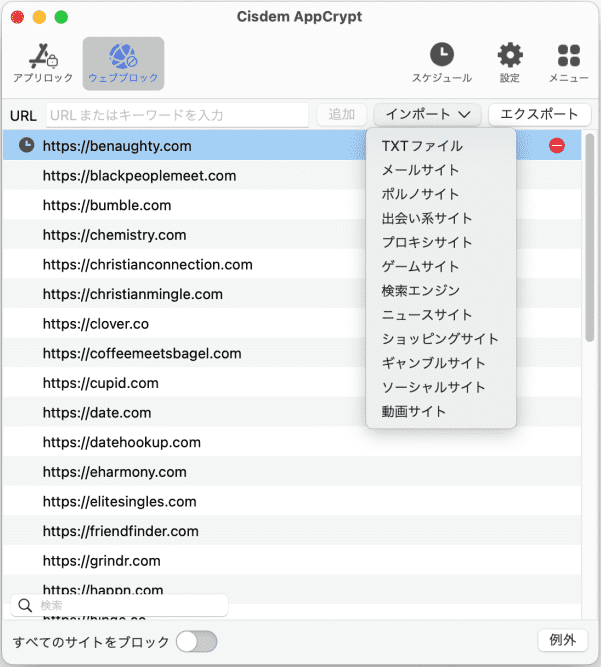The width and height of the screenshot is (601, 667).
Task: Select the ウェブブロック globe icon
Action: (x=123, y=56)
